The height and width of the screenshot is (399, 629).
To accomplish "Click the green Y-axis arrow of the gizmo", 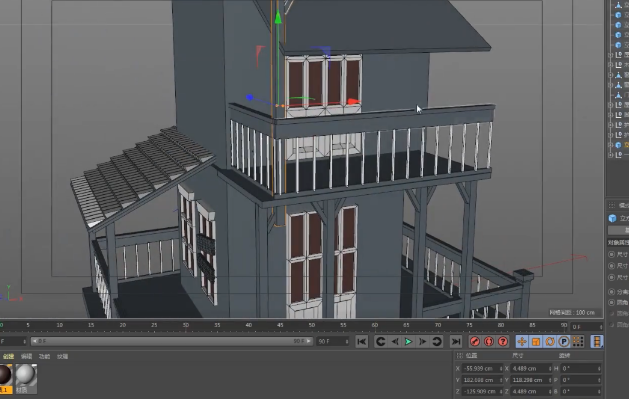I will coord(278,17).
